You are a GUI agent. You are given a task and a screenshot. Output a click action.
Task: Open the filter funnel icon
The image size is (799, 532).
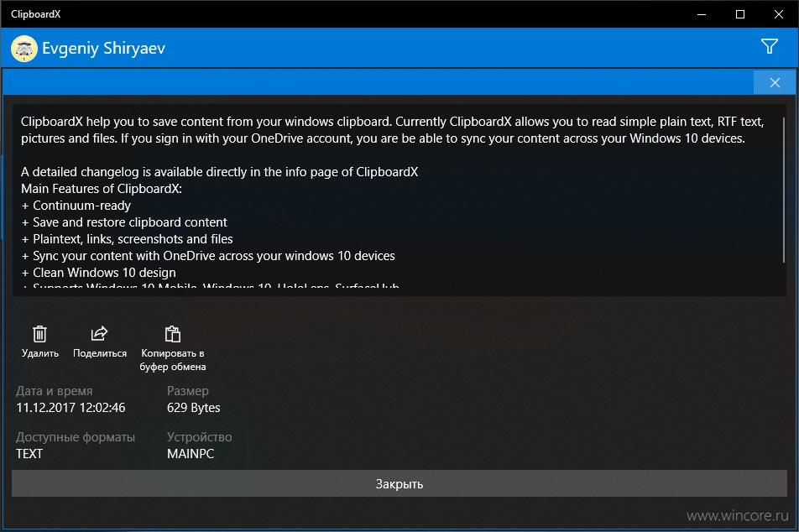(769, 47)
